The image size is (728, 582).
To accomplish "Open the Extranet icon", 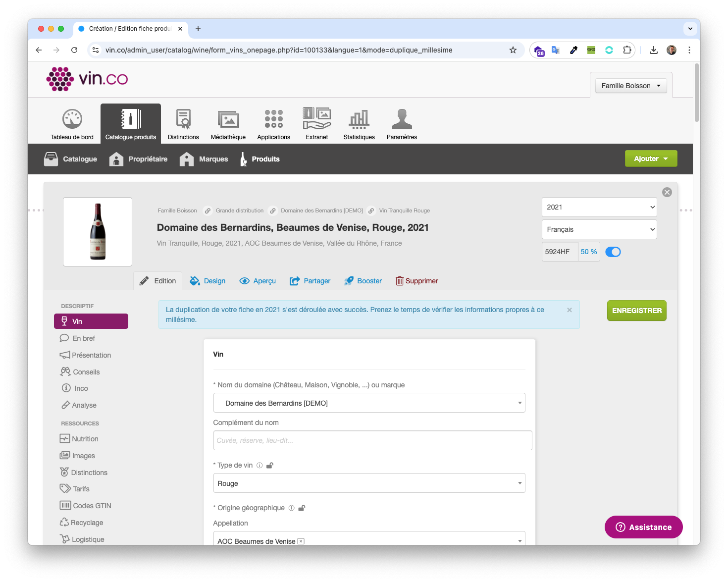I will tap(316, 119).
